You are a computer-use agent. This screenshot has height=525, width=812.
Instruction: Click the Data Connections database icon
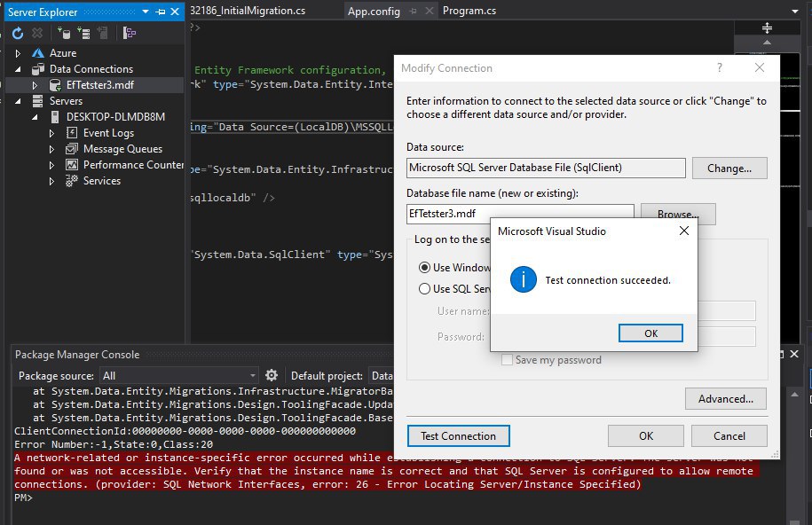[38, 69]
